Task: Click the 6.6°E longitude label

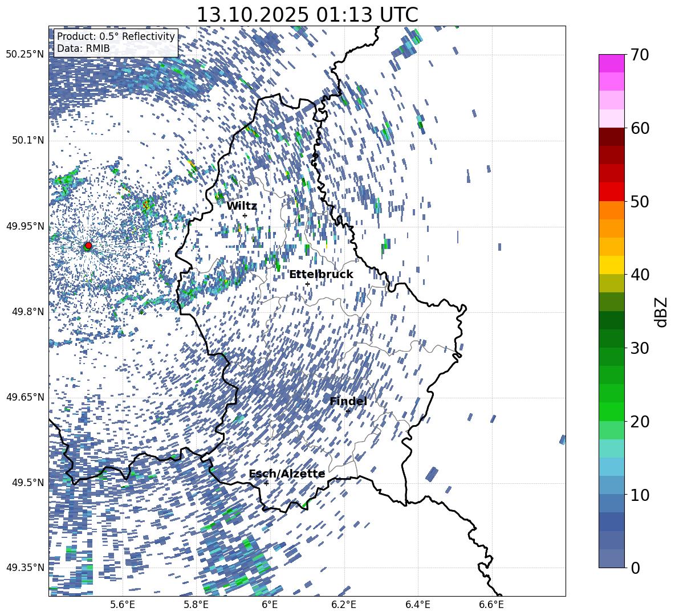Action: pos(491,605)
